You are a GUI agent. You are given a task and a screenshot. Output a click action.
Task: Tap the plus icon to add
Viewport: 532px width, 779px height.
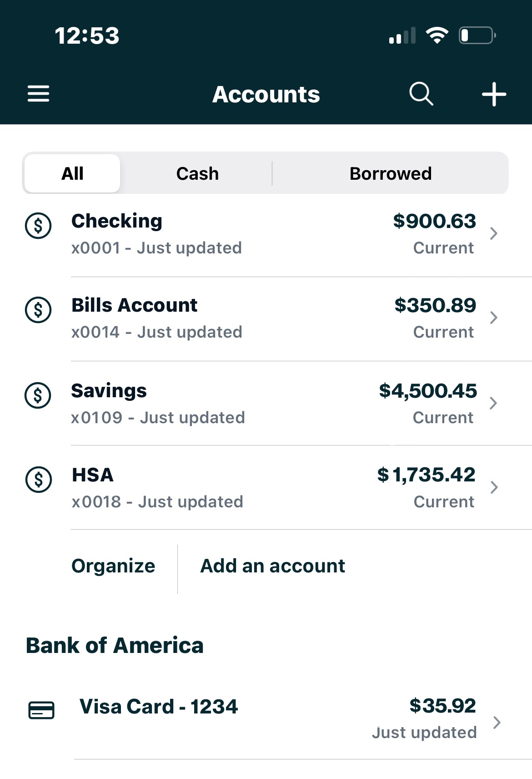pyautogui.click(x=494, y=94)
